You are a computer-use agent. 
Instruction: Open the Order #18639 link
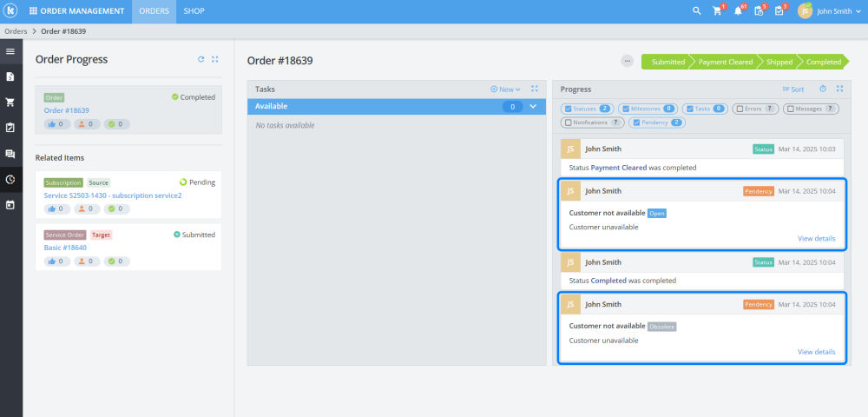[67, 110]
